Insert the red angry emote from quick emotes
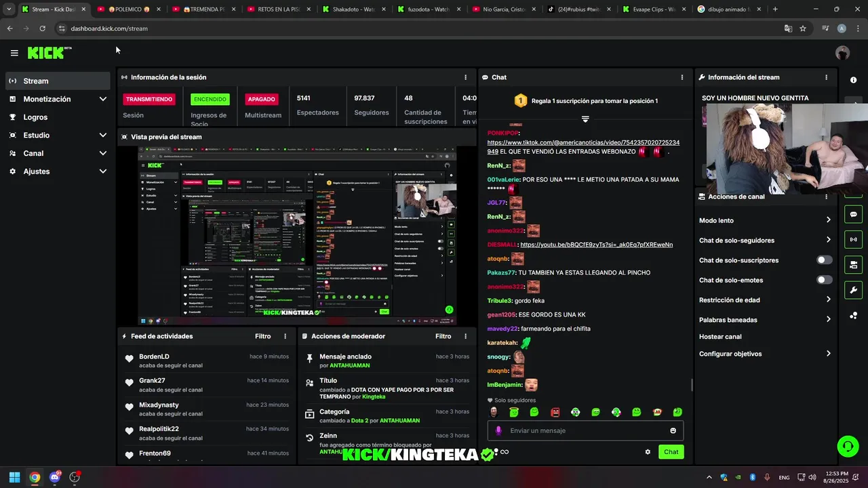This screenshot has height=488, width=868. 555,412
